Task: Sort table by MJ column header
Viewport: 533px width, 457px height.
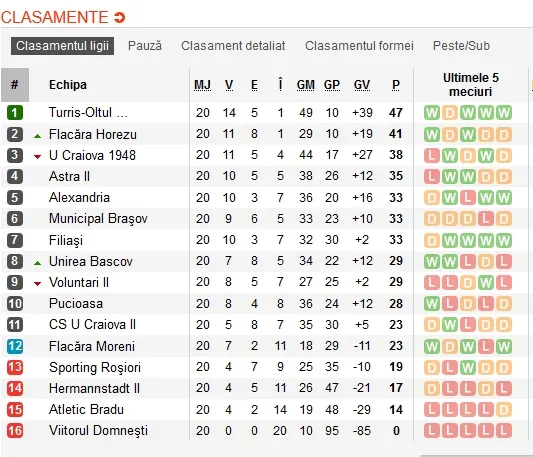Action: coord(202,85)
